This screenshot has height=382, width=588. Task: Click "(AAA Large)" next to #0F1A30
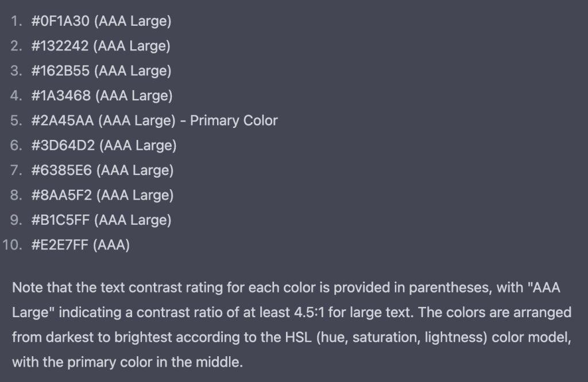(x=132, y=22)
